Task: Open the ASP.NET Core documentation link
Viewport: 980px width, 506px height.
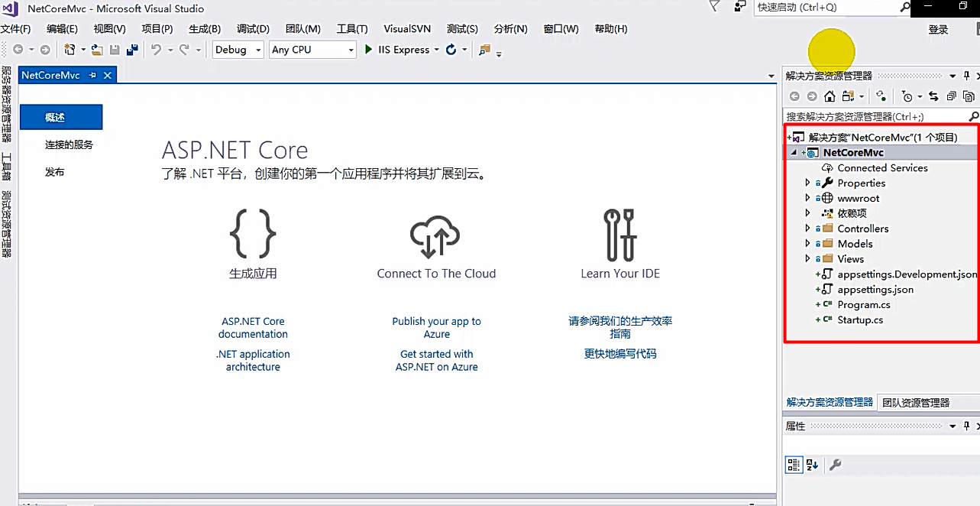Action: coord(253,328)
